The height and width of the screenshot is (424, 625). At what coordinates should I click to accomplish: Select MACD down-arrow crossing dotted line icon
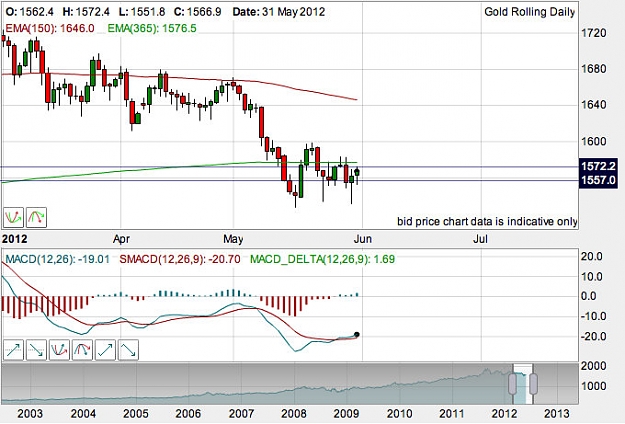(36, 350)
